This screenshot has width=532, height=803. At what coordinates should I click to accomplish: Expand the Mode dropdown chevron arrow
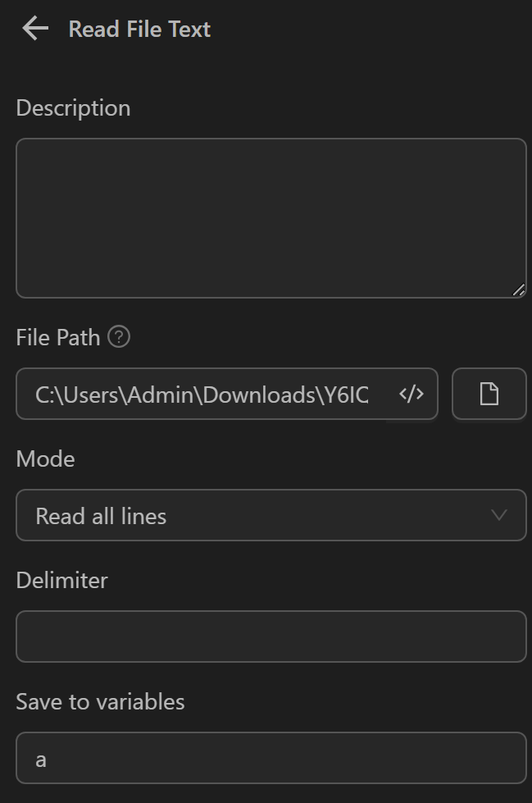(x=498, y=515)
